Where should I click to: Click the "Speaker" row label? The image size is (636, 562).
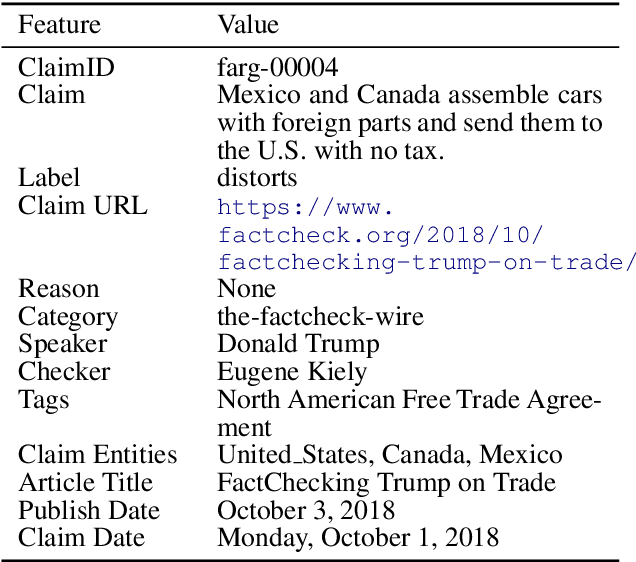pos(62,344)
